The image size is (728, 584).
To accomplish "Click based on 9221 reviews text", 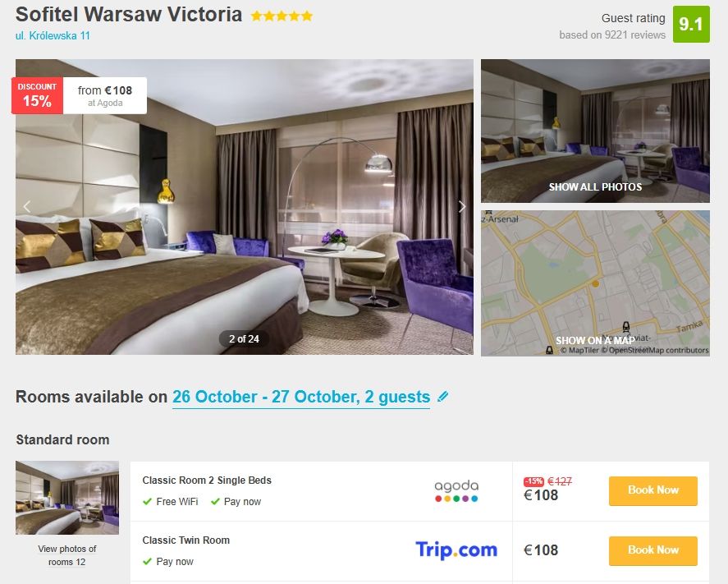I will pos(612,34).
